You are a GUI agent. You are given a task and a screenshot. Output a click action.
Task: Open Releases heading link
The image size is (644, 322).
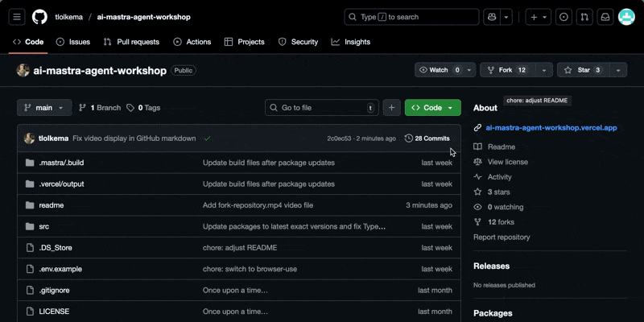click(491, 266)
